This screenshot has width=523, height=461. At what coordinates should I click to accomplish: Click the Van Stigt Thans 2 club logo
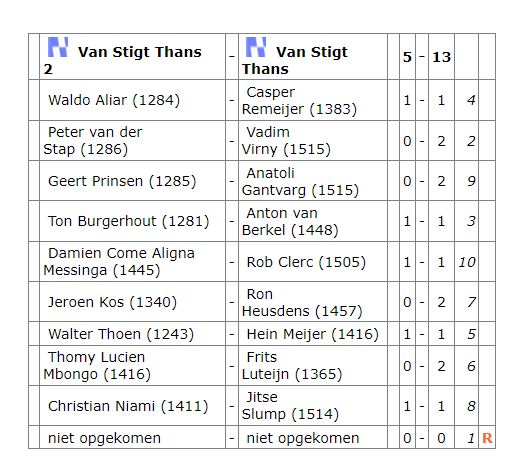point(58,47)
